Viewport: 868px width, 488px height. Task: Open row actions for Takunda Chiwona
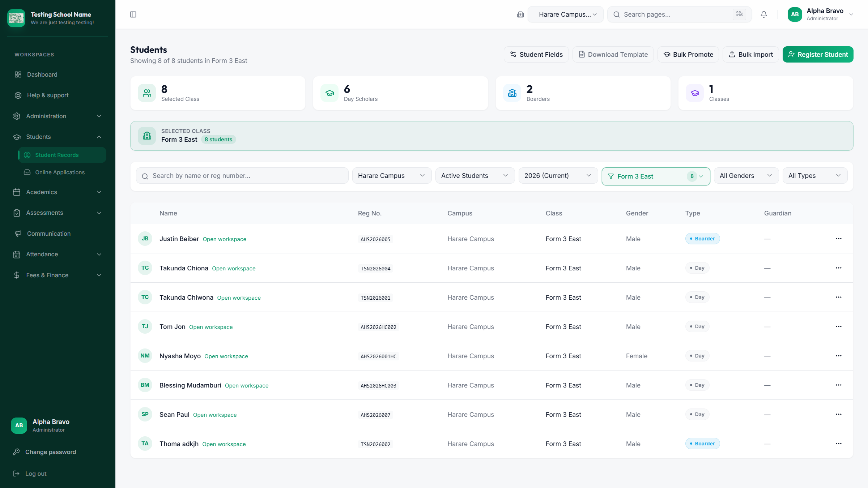[839, 297]
